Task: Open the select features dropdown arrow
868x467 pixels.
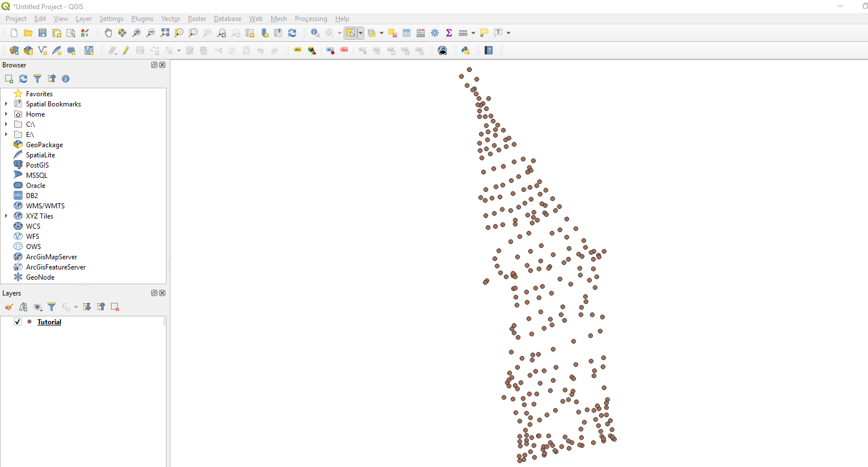Action: pyautogui.click(x=361, y=33)
